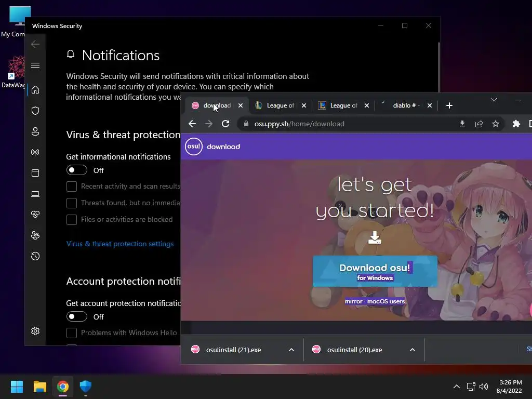Open Firewall & network protection icon
The height and width of the screenshot is (399, 532).
35,152
